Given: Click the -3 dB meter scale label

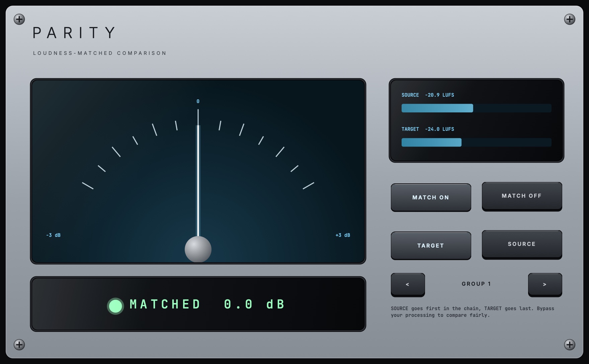Looking at the screenshot, I should [x=53, y=235].
